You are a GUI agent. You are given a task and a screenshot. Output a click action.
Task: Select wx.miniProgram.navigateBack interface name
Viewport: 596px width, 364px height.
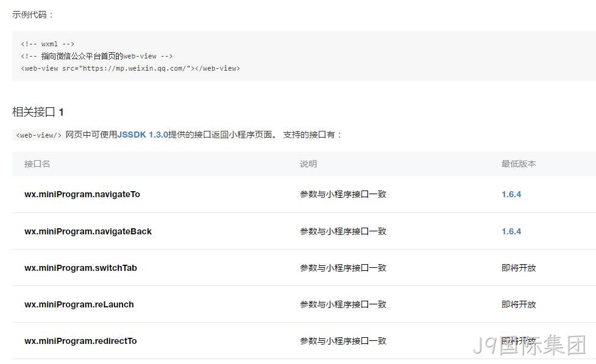click(88, 231)
